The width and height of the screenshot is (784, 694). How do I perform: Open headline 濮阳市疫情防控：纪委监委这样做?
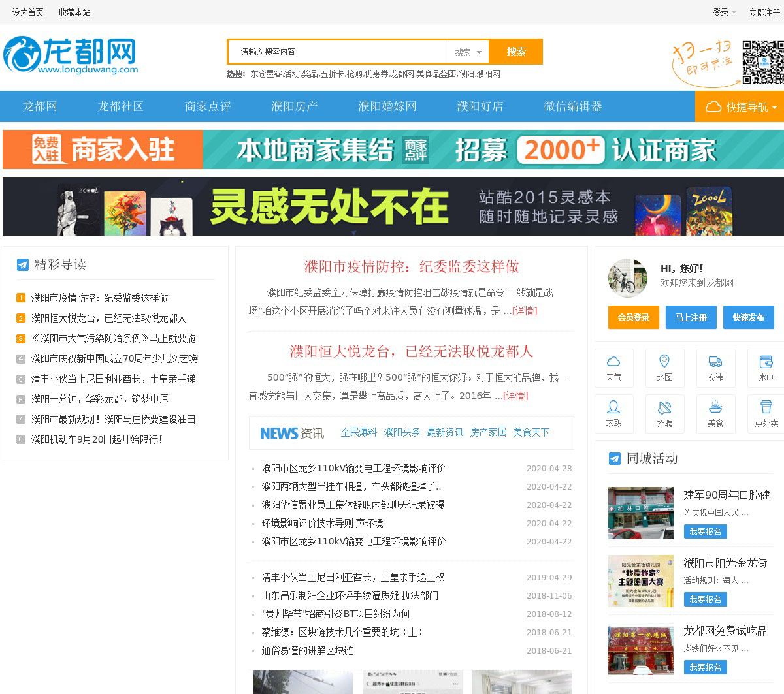412,266
